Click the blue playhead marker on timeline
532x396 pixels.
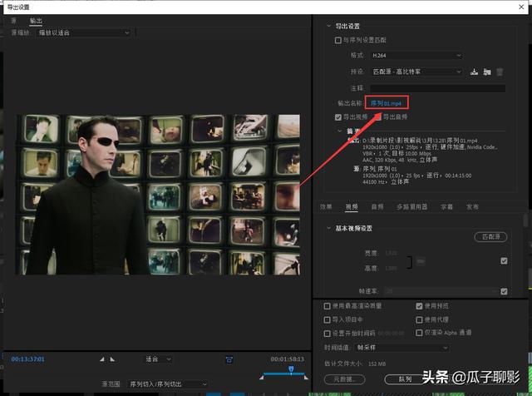pyautogui.click(x=291, y=369)
